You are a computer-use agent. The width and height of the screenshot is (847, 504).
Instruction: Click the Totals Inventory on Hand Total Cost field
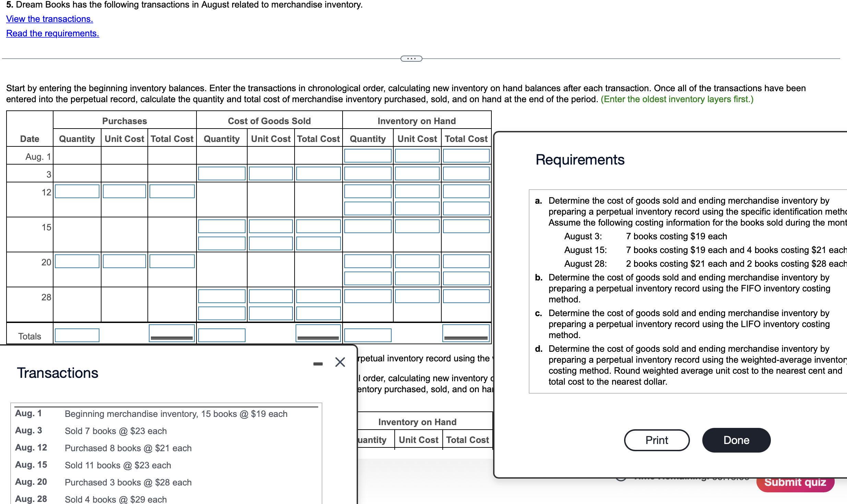466,333
